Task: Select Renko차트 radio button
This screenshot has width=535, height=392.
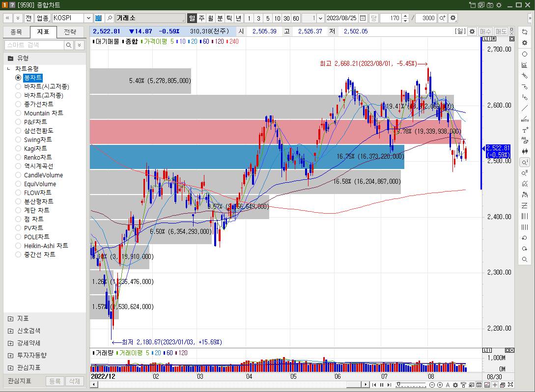Action: (x=18, y=157)
